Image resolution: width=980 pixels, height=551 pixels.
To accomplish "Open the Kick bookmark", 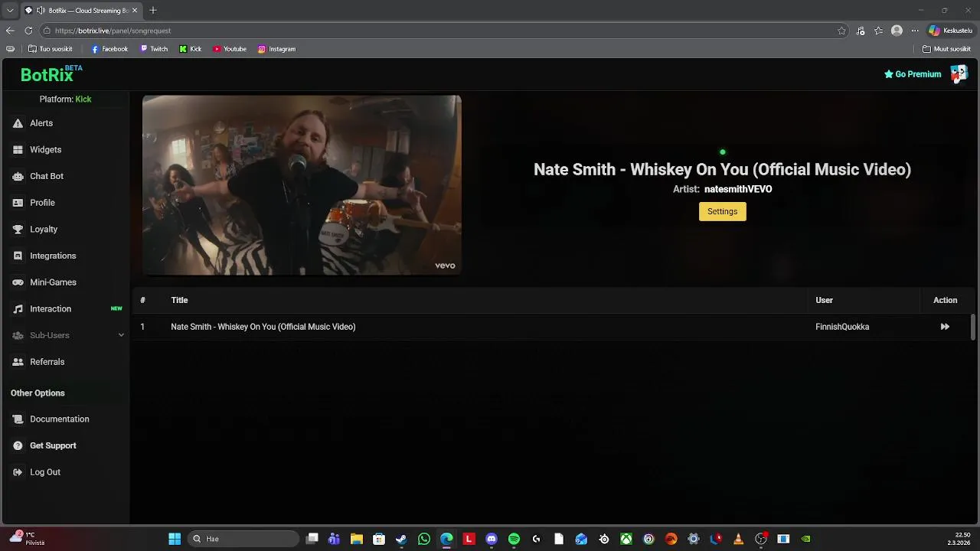I will click(191, 49).
